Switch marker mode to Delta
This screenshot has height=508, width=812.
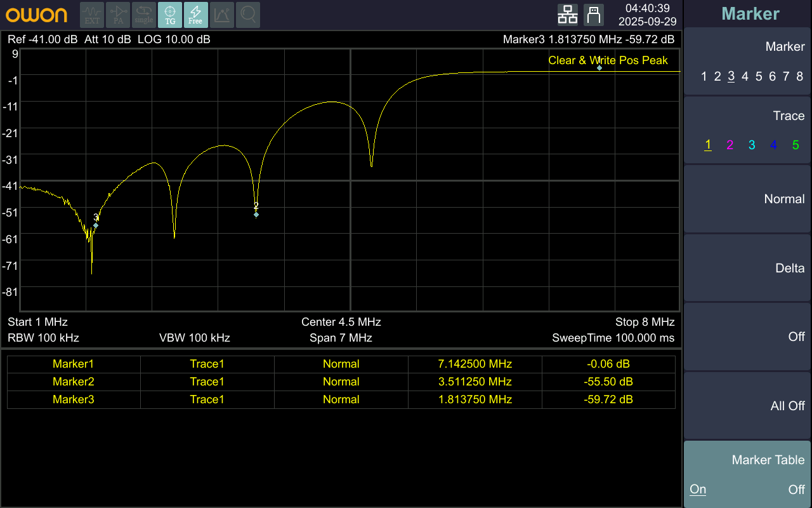[x=747, y=268]
